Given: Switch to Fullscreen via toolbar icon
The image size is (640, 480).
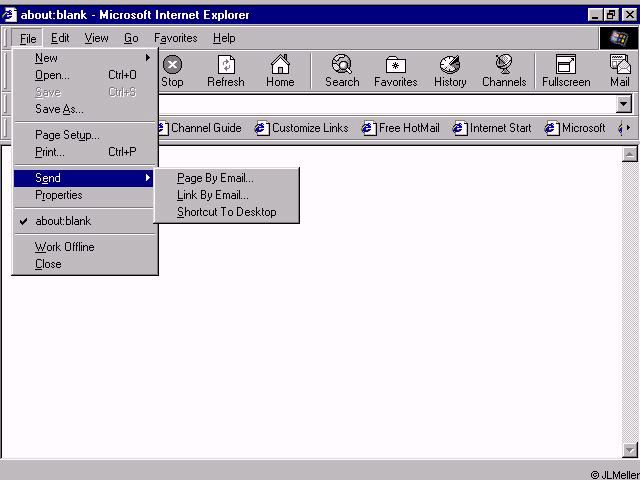Looking at the screenshot, I should pos(566,71).
